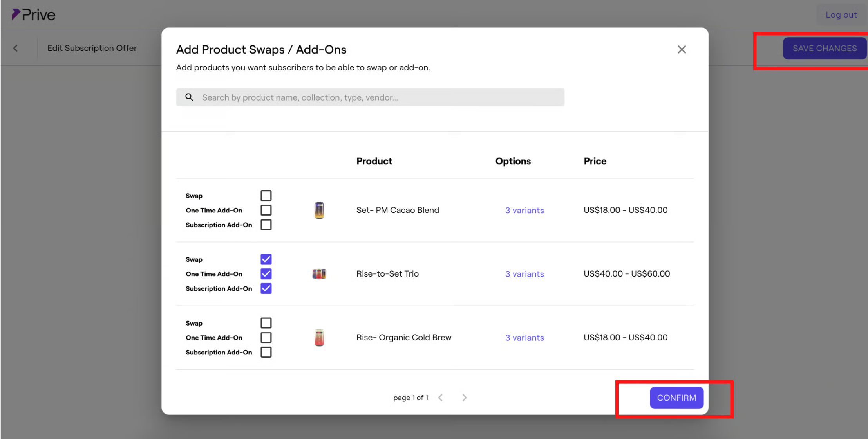Screen dimensions: 868x439
Task: Click the Set- PM Cacao Blend product thumbnail
Action: 319,210
